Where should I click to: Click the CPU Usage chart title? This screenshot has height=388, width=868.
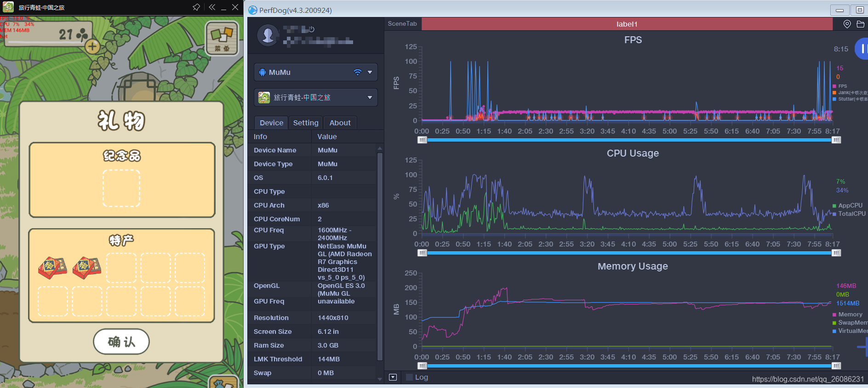tap(633, 153)
